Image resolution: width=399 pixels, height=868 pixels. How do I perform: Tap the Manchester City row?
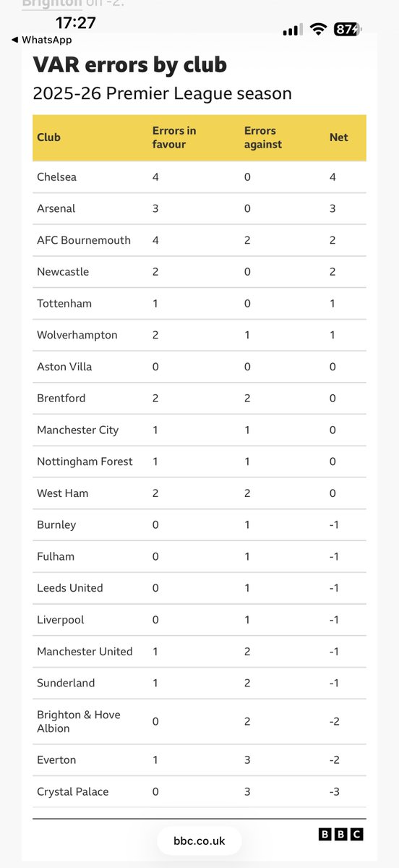click(199, 430)
